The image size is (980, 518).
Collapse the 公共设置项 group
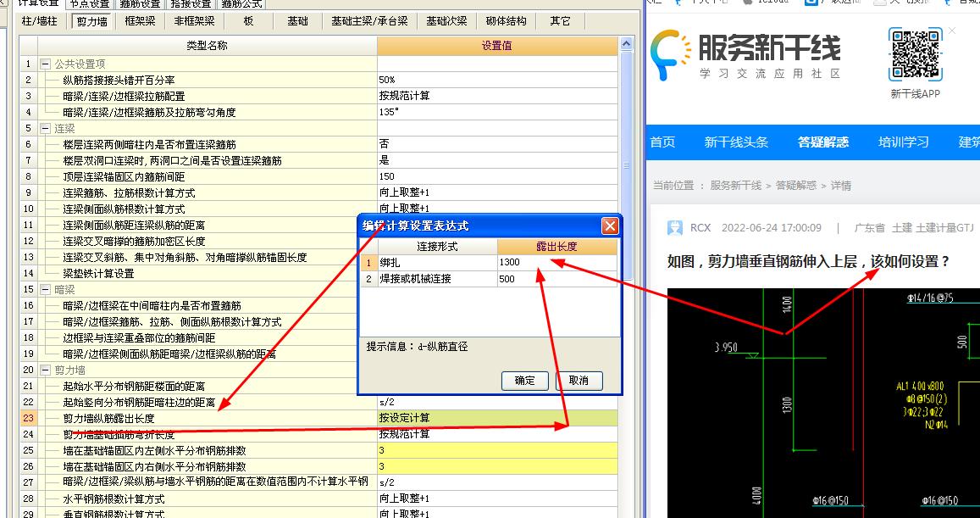[45, 64]
